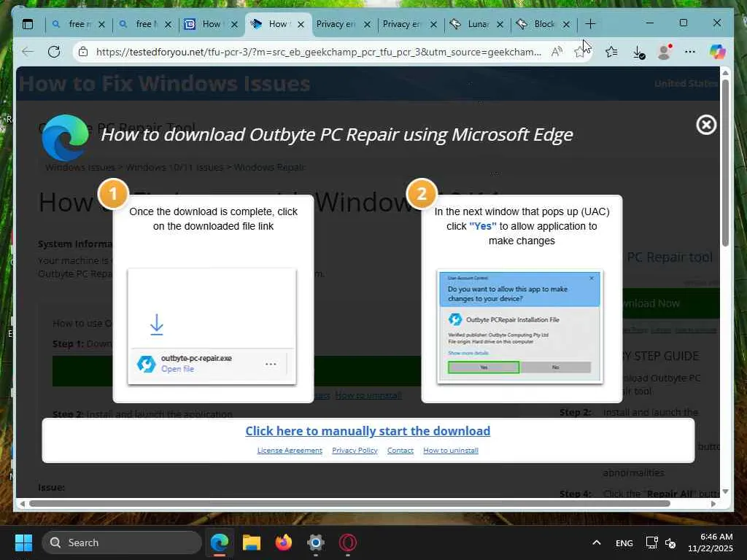Open a new tab with plus icon

tap(590, 24)
